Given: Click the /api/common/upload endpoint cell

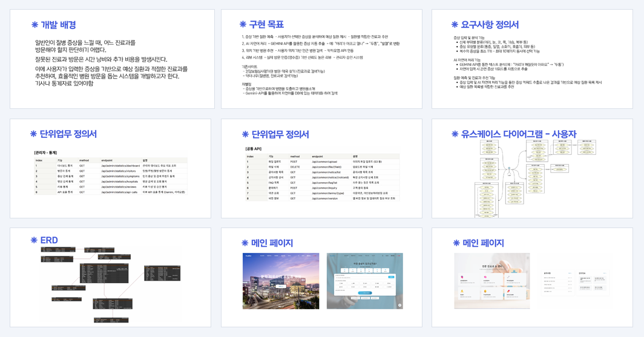Looking at the screenshot, I should (324, 162).
